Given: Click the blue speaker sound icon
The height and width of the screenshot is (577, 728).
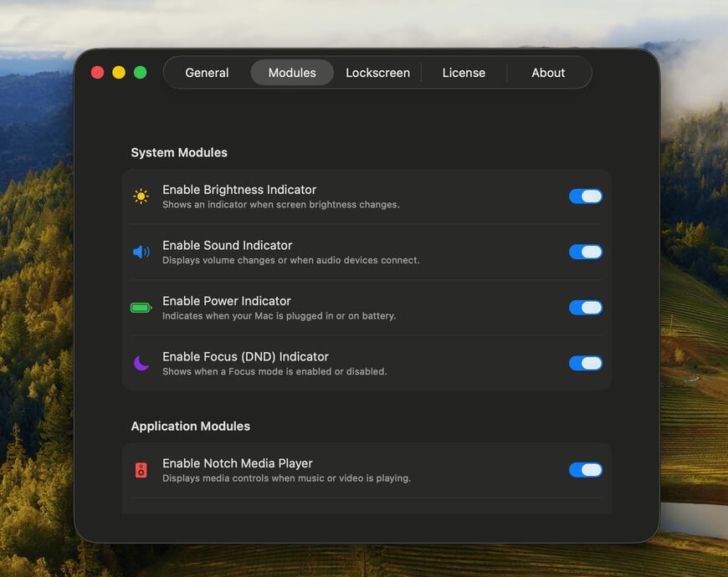Looking at the screenshot, I should click(141, 252).
